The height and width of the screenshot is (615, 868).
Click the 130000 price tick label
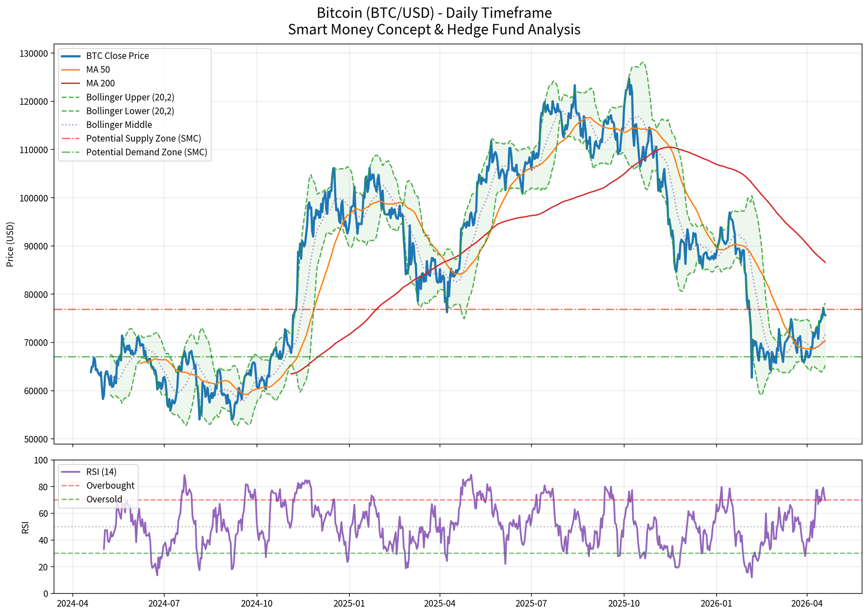coord(34,54)
